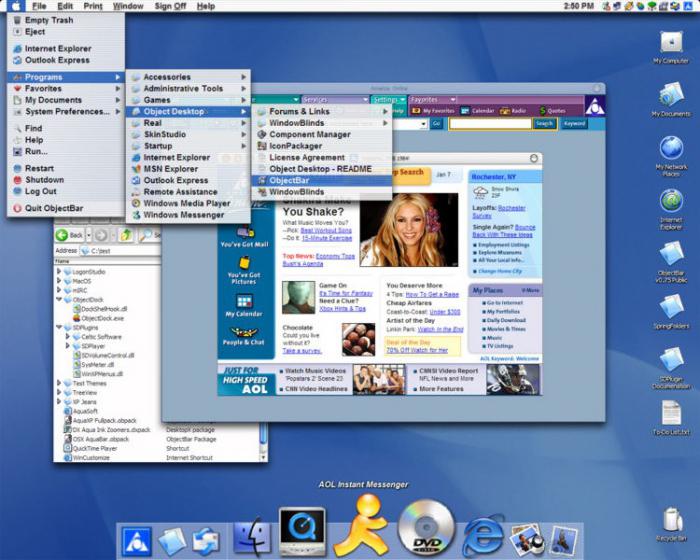Click the Change Home City link
The image size is (700, 560).
[x=500, y=271]
